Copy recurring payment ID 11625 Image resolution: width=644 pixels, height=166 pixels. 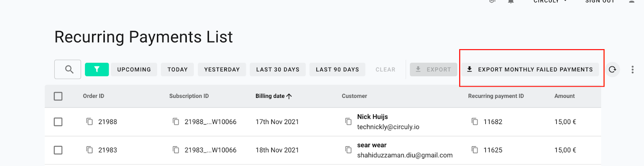click(475, 149)
